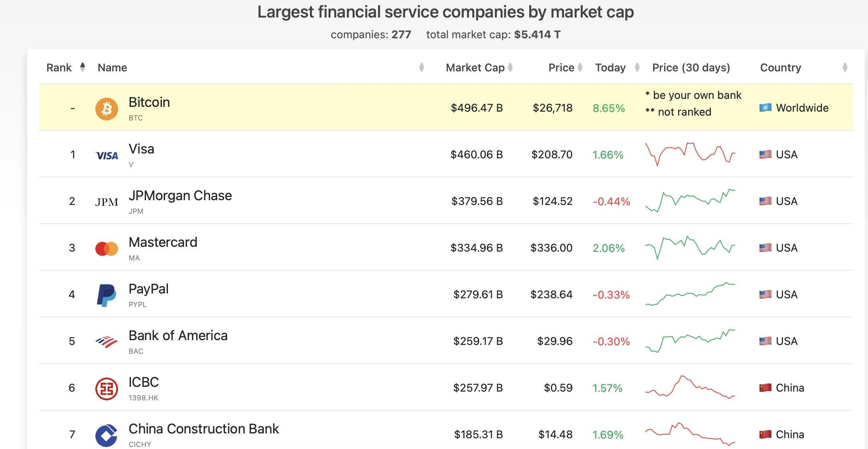
Task: Click the Visa logo icon
Action: 107,156
